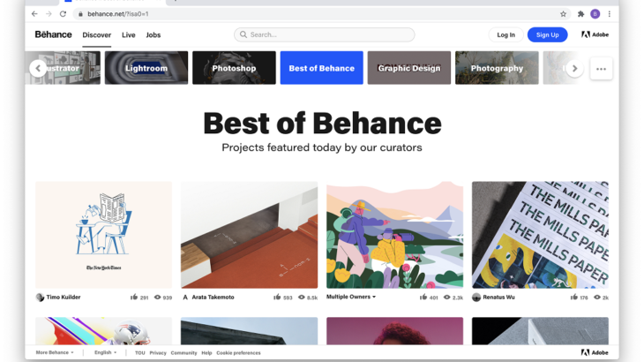Click the thumbs-up icon on Timo Kuilder's project
Viewport: 644px width, 362px height.
click(x=134, y=298)
